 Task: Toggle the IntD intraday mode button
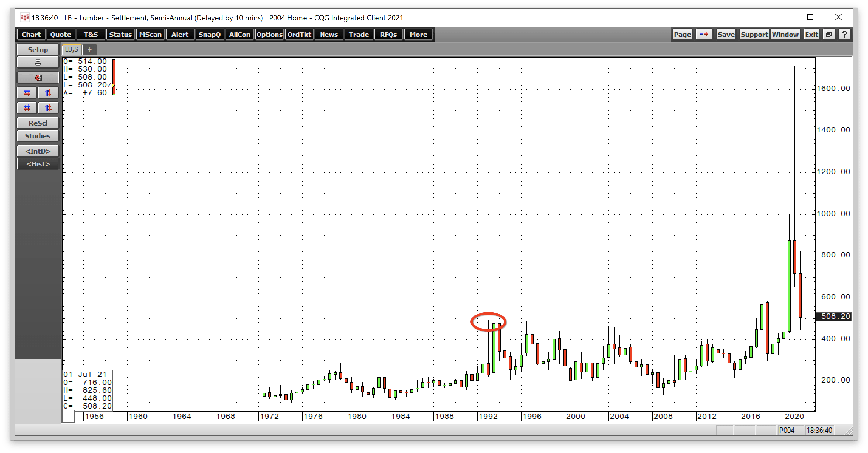click(38, 151)
